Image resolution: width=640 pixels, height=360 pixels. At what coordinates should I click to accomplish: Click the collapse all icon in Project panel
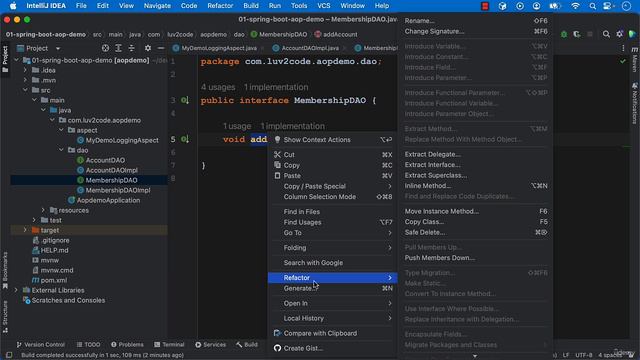click(x=131, y=48)
